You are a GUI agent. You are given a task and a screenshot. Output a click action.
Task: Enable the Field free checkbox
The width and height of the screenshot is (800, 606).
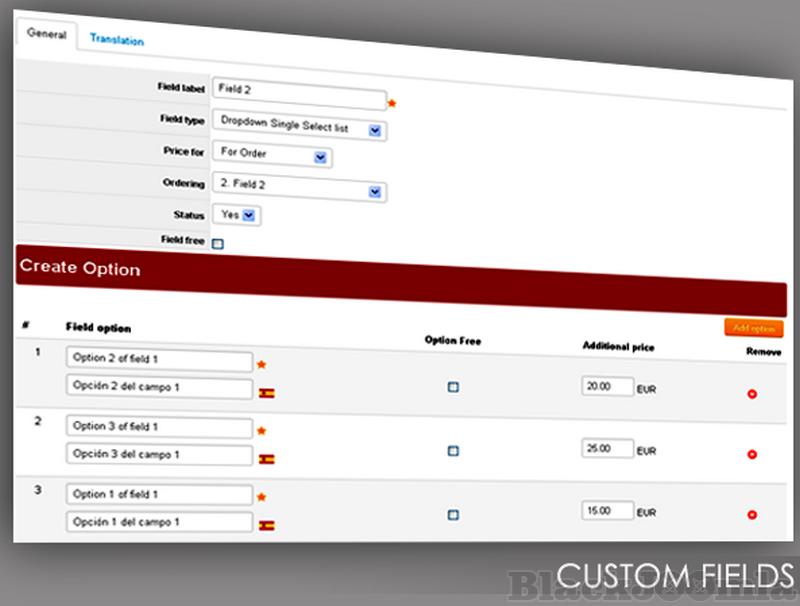pos(218,243)
